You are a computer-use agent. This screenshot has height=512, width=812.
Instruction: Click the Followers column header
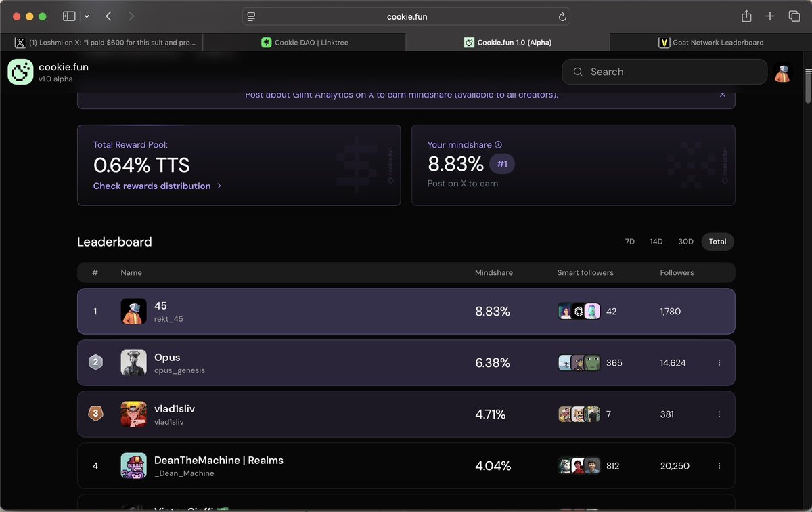click(677, 272)
